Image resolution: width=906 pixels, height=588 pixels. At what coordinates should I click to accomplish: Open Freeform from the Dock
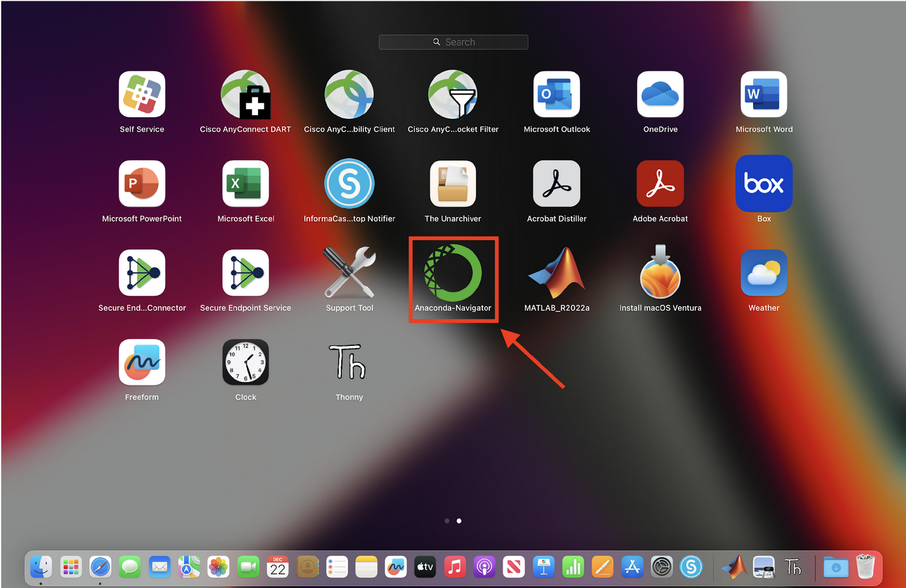(x=396, y=566)
